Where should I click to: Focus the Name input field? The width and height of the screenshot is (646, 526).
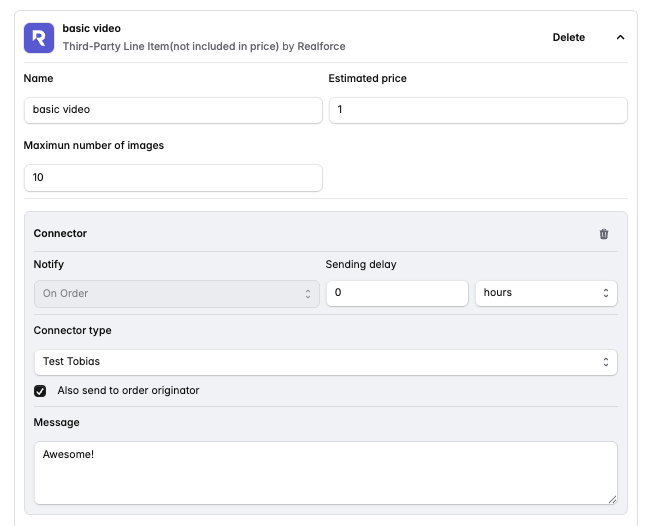[173, 110]
